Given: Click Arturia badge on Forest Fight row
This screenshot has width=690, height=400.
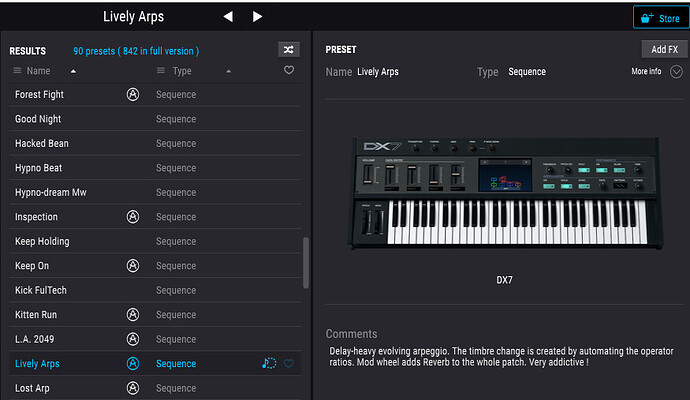Looking at the screenshot, I should coord(133,94).
